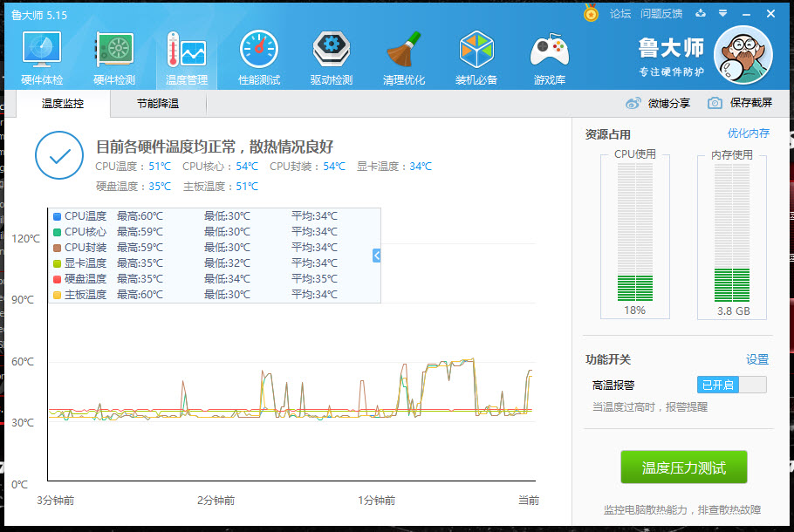794x532 pixels.
Task: Open the 游戏库 game library
Action: tap(548, 55)
